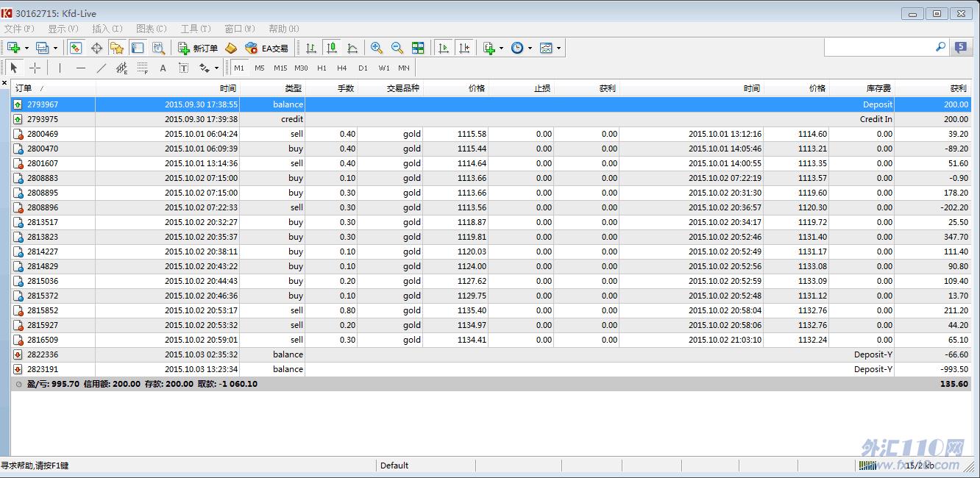
Task: Sort by the 手数 column header
Action: (x=331, y=88)
